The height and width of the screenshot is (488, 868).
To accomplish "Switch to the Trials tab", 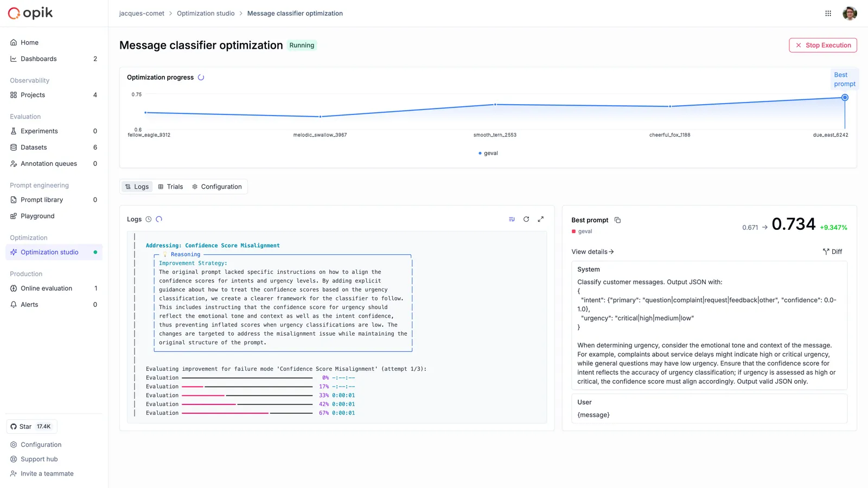I will click(170, 187).
